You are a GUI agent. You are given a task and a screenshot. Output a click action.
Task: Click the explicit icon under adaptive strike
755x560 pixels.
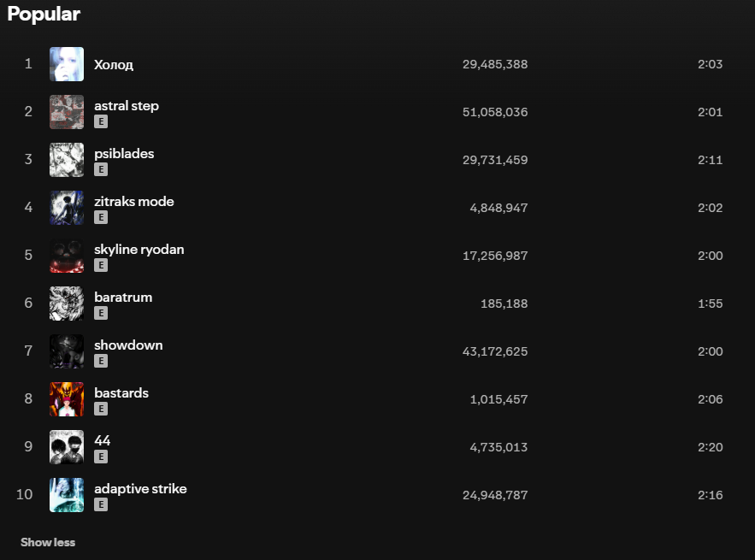101,504
